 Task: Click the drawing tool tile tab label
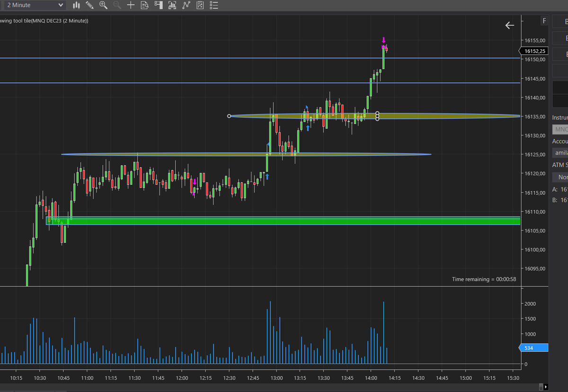(44, 20)
